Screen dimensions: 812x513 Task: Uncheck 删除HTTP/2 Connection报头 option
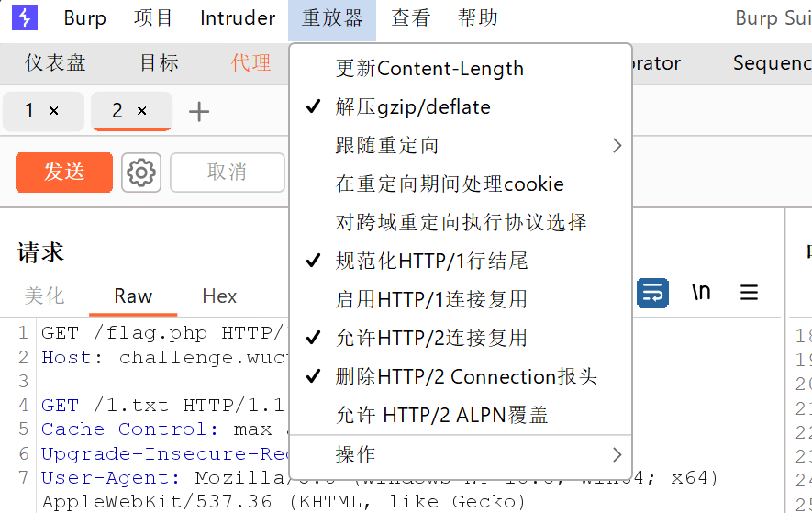[x=461, y=376]
